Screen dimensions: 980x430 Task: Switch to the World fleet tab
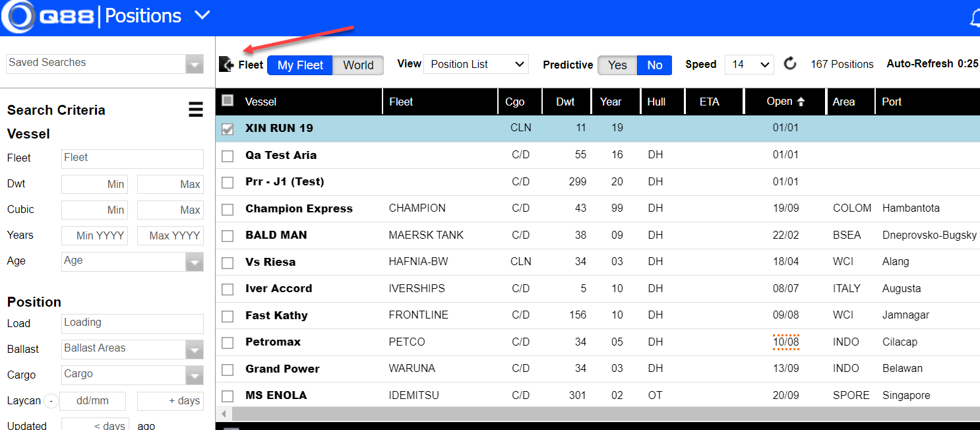coord(358,65)
